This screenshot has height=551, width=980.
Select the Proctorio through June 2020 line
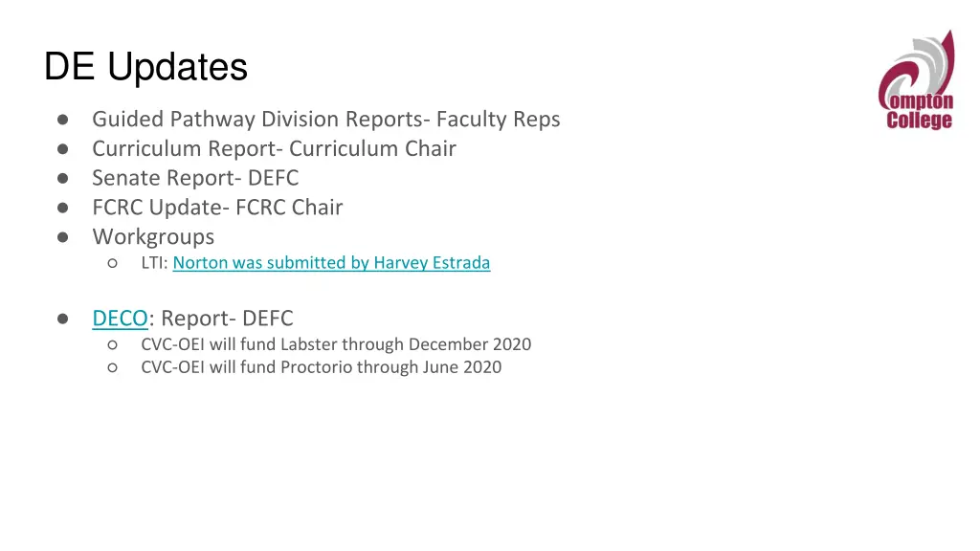coord(322,367)
